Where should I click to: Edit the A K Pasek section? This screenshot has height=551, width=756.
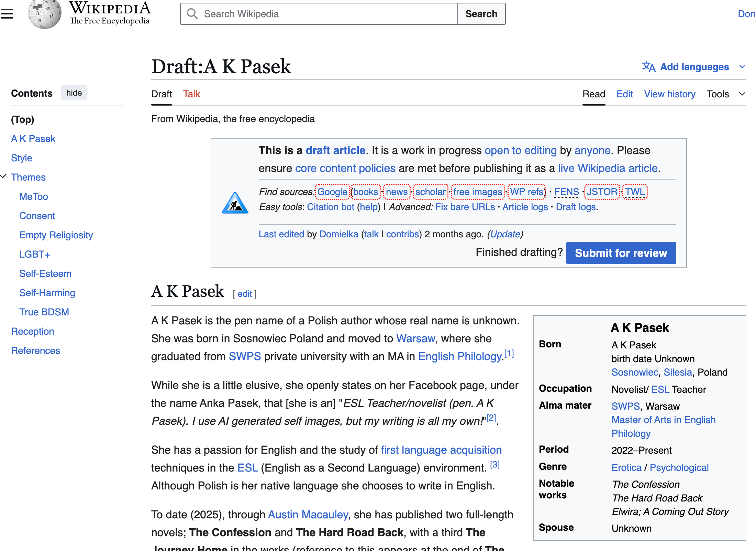pyautogui.click(x=245, y=294)
